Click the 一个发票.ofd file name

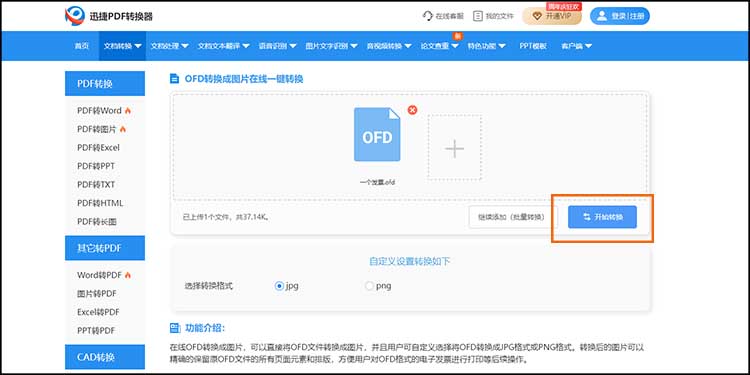[x=378, y=182]
